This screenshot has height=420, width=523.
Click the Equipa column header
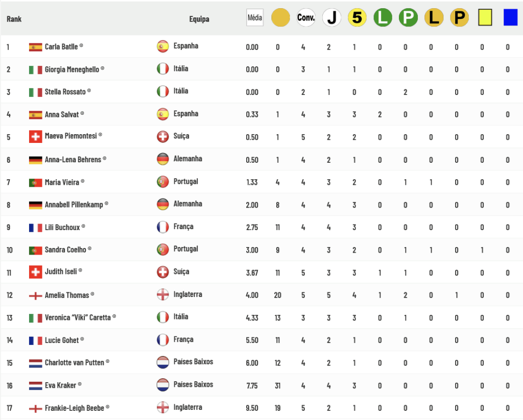tap(199, 19)
